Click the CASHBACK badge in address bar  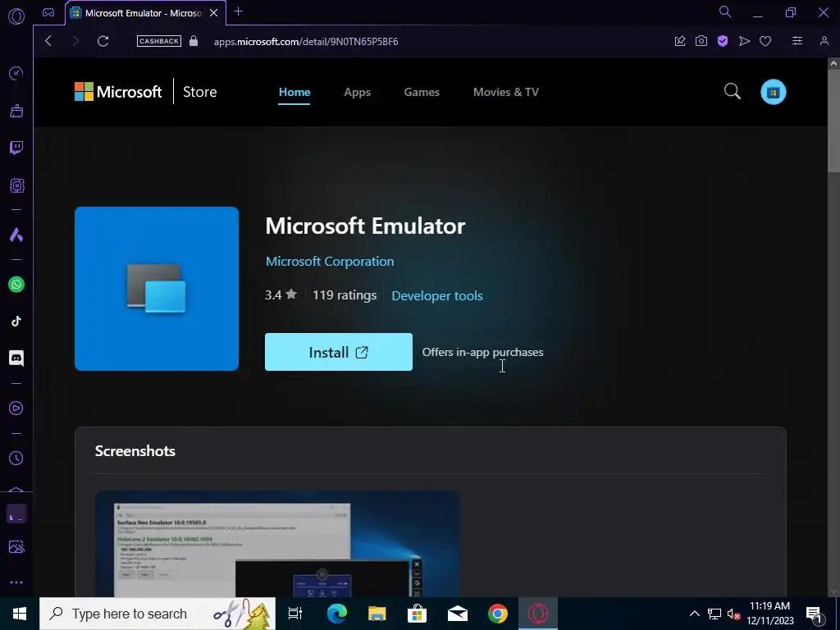[x=159, y=41]
